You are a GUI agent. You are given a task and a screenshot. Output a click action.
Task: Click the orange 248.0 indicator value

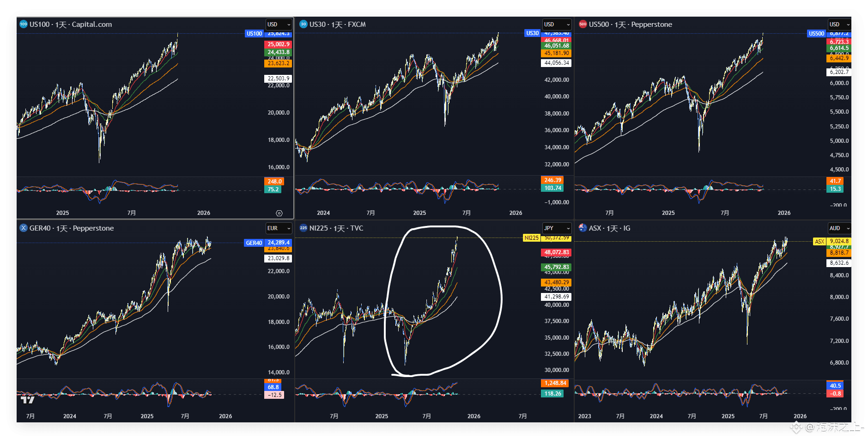tap(274, 182)
